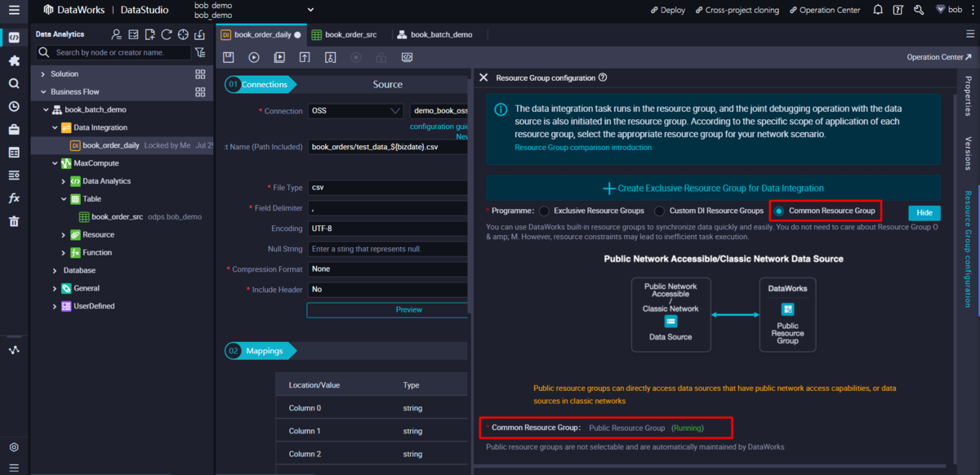Open the puzzle-piece extensions sidebar icon
The height and width of the screenshot is (475, 980).
(x=14, y=60)
